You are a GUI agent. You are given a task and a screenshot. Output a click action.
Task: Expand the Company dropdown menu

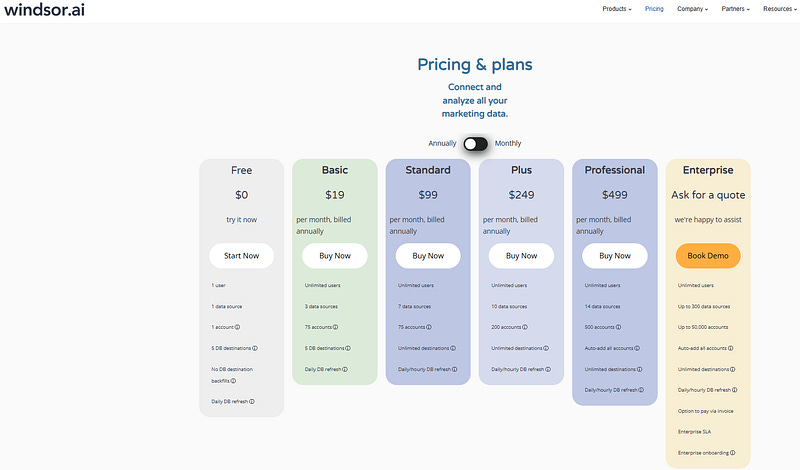692,9
